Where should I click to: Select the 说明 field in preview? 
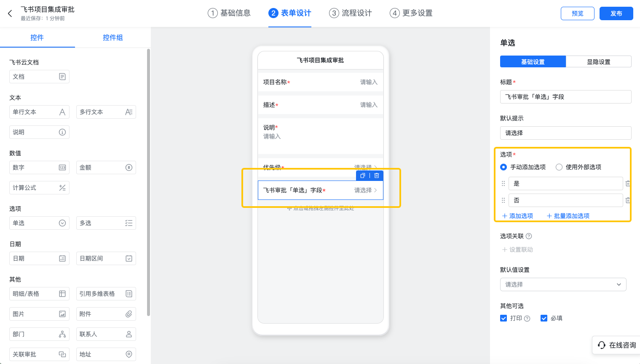[x=321, y=136]
